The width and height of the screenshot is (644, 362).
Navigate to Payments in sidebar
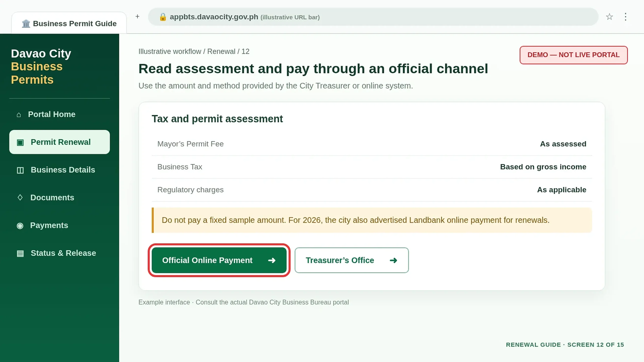click(59, 225)
